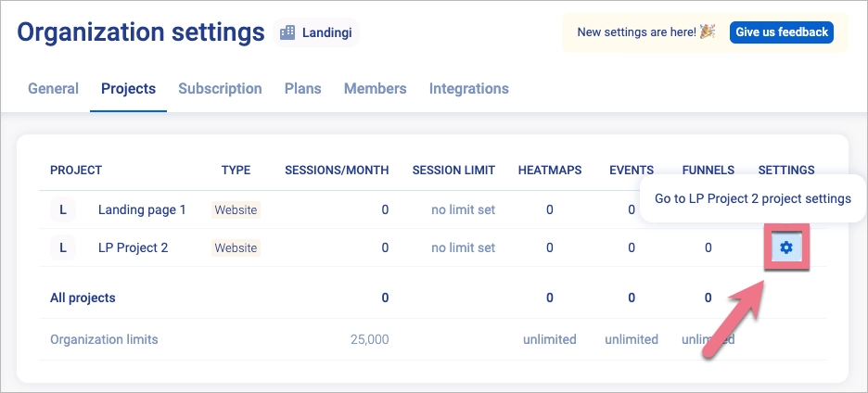Open the Plans tab
Screen dimensions: 868x393
302,89
